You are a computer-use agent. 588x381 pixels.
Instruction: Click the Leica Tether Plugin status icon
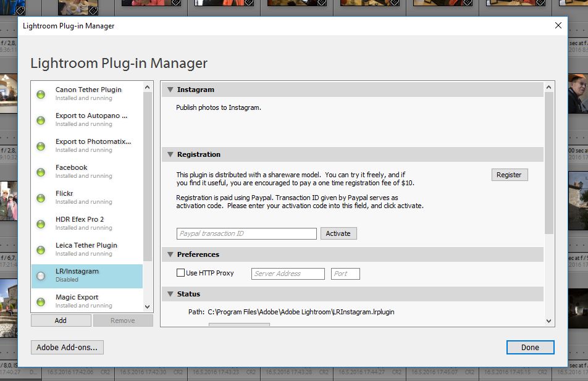(41, 250)
